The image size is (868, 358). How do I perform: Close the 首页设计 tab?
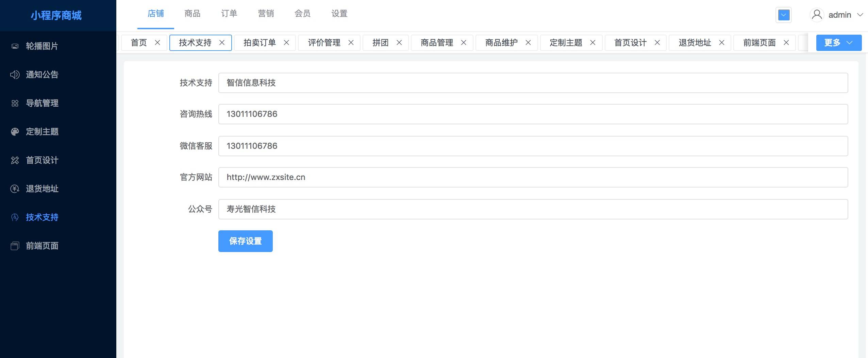click(657, 42)
